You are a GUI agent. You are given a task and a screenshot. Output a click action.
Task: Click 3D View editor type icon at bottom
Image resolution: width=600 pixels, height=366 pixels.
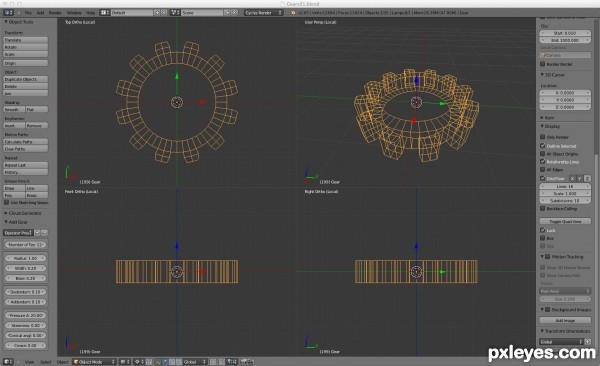coord(8,362)
